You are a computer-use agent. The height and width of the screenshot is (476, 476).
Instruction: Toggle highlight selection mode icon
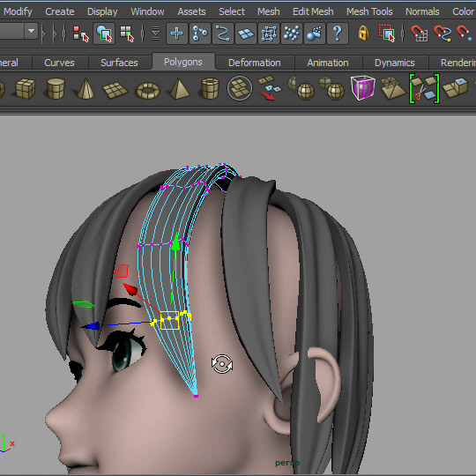pyautogui.click(x=387, y=33)
